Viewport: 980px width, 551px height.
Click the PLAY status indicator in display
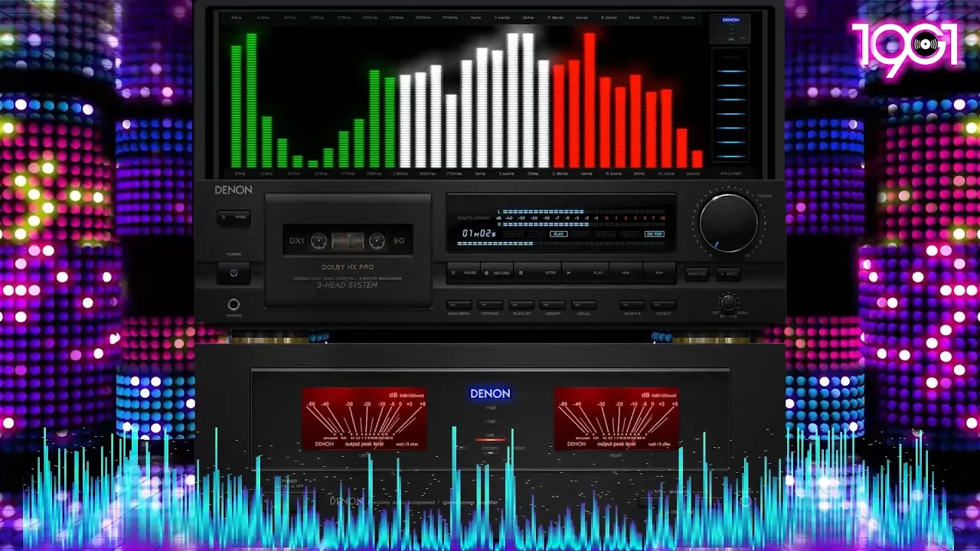pos(559,233)
